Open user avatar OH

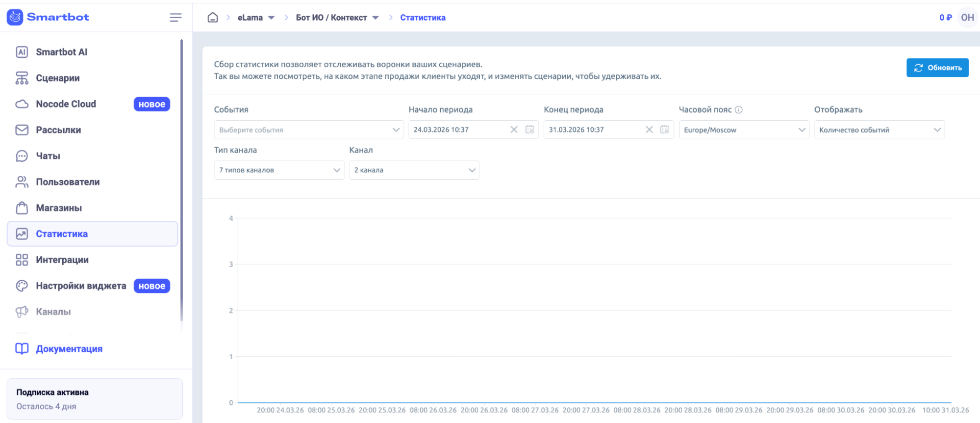[967, 18]
